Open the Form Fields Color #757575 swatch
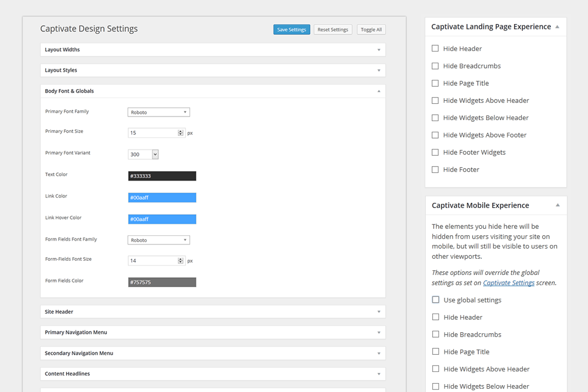Image resolution: width=588 pixels, height=392 pixels. point(162,282)
